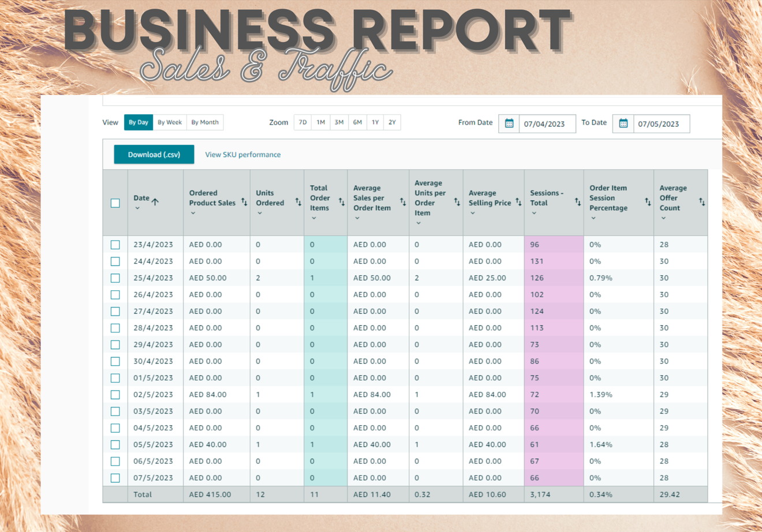Check the row for 28/4/2023

pos(115,328)
